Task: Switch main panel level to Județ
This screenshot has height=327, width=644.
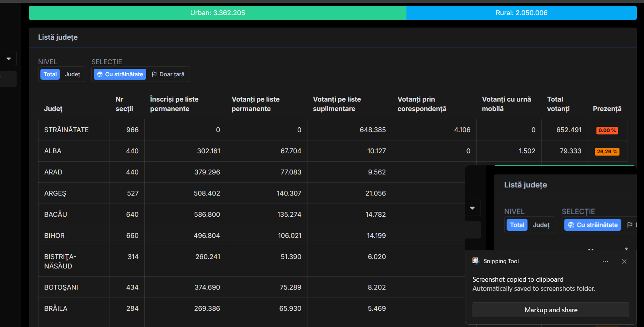Action: (72, 74)
